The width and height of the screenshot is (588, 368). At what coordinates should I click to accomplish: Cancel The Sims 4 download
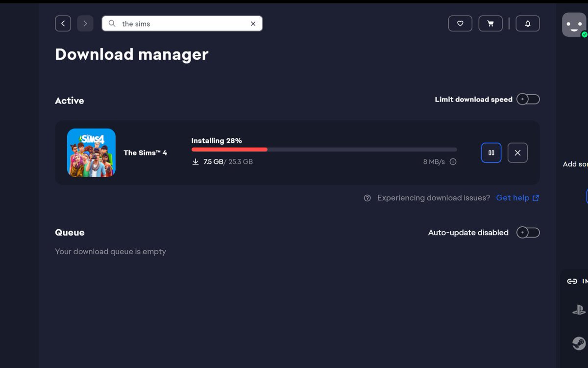[517, 153]
